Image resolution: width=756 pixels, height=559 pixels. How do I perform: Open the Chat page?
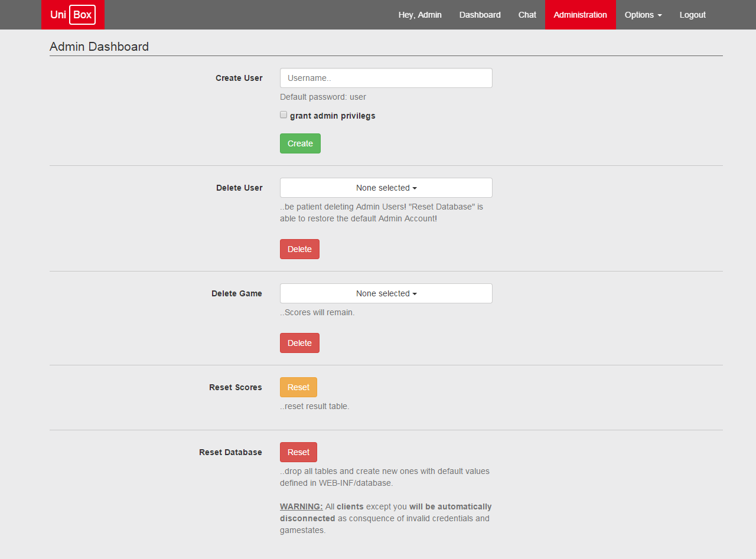click(527, 15)
